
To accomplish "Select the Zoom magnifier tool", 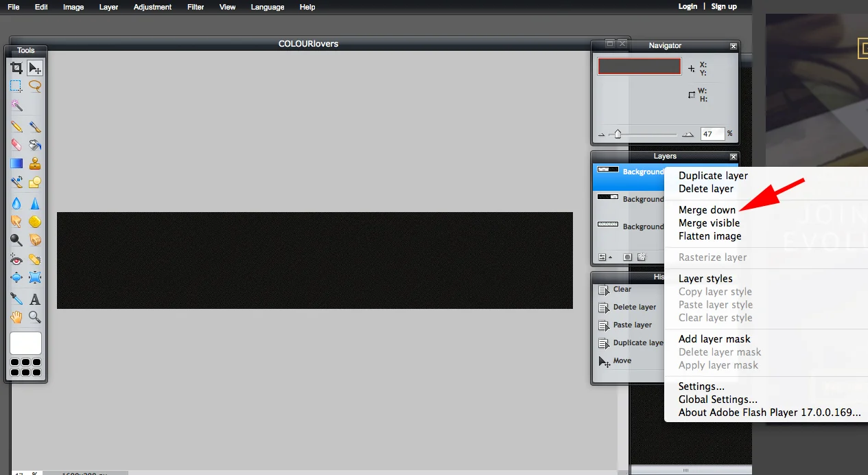I will 35,317.
